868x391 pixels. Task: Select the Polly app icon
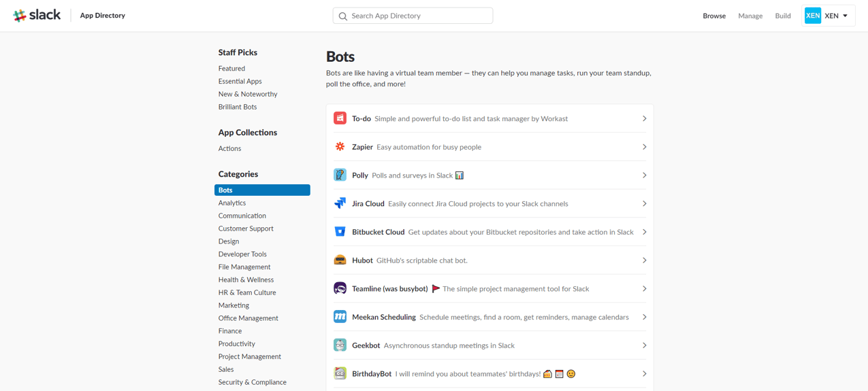point(340,175)
